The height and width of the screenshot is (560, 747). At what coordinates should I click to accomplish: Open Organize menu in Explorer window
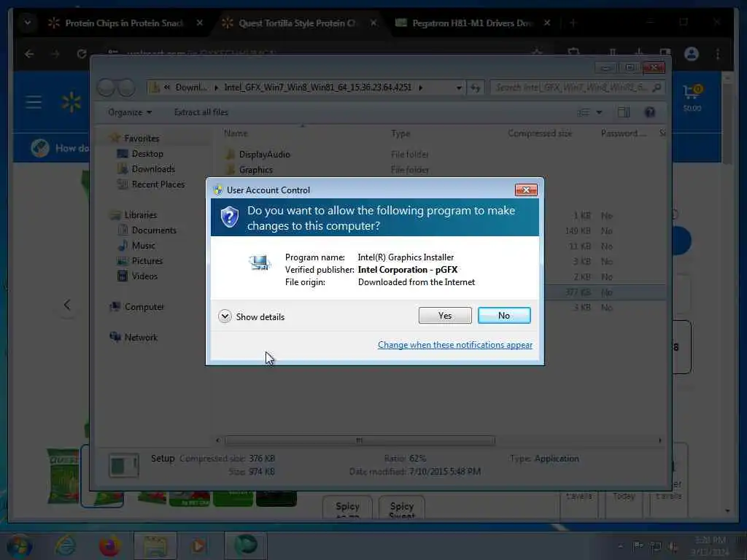click(130, 112)
